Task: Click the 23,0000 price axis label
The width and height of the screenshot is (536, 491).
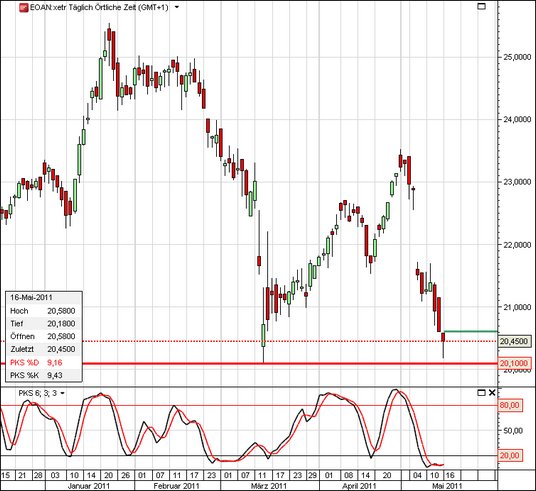Action: tap(517, 182)
